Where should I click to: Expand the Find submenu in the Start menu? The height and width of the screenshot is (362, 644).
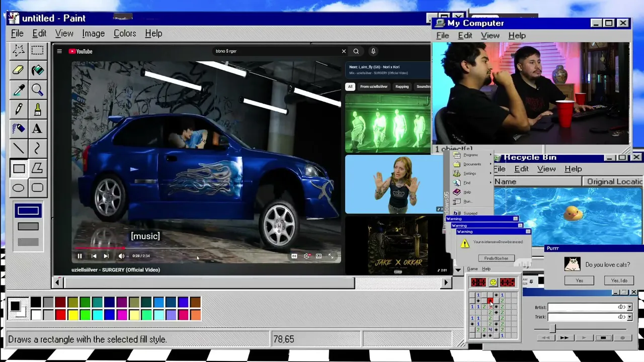pyautogui.click(x=472, y=183)
